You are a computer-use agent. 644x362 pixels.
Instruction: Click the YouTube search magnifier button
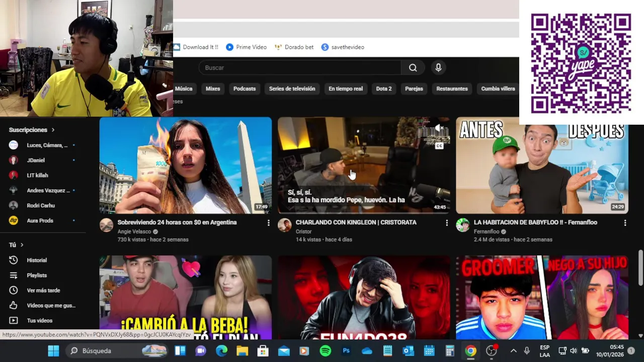[x=413, y=68]
